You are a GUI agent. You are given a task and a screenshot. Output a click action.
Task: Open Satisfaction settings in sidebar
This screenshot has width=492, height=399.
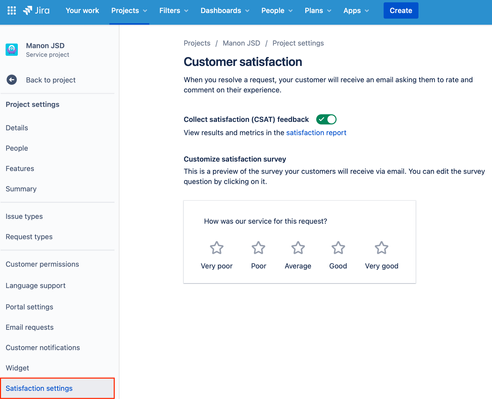[57, 388]
